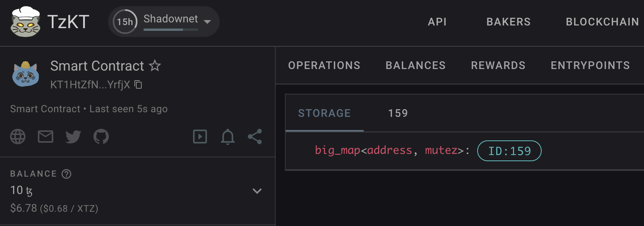Enable notifications with the bell icon
The image size is (644, 226).
(x=227, y=137)
